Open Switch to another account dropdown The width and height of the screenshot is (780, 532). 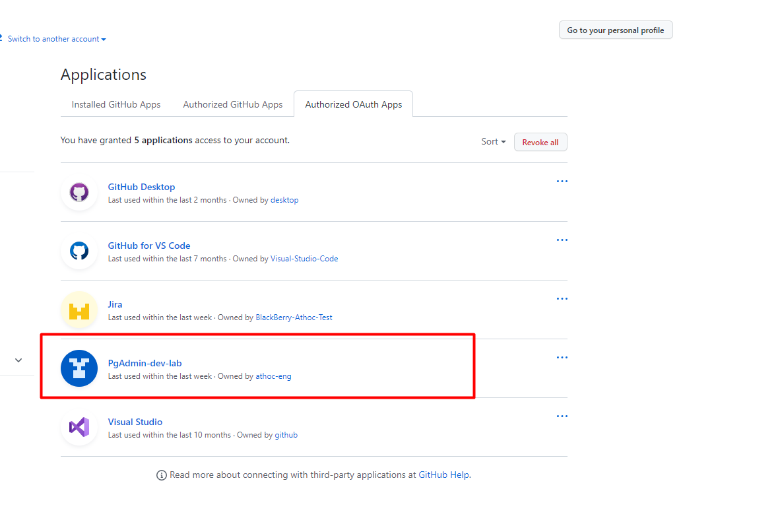(57, 39)
